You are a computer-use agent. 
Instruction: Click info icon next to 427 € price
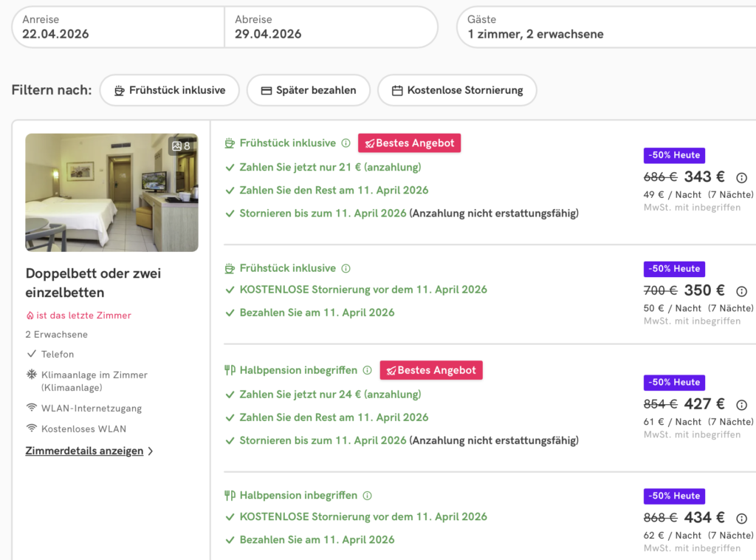[742, 405]
